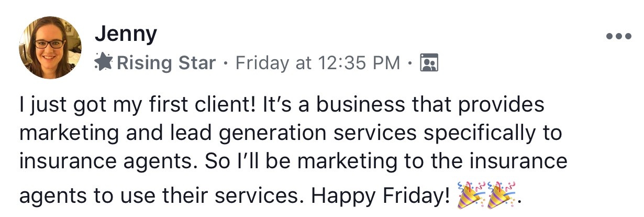Open Jenny's profile picture
The height and width of the screenshot is (217, 644).
tap(50, 47)
